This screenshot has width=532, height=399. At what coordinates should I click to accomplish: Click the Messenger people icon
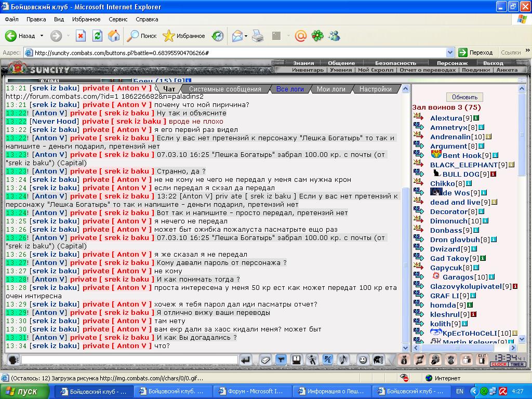(334, 36)
